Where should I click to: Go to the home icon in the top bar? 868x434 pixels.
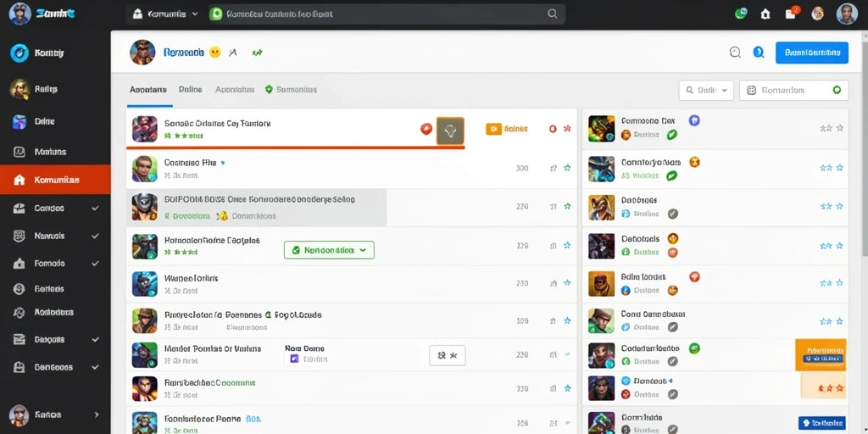pos(765,14)
